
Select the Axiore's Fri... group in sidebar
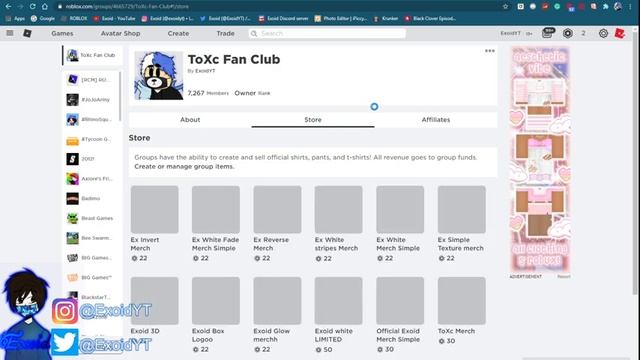click(x=91, y=179)
